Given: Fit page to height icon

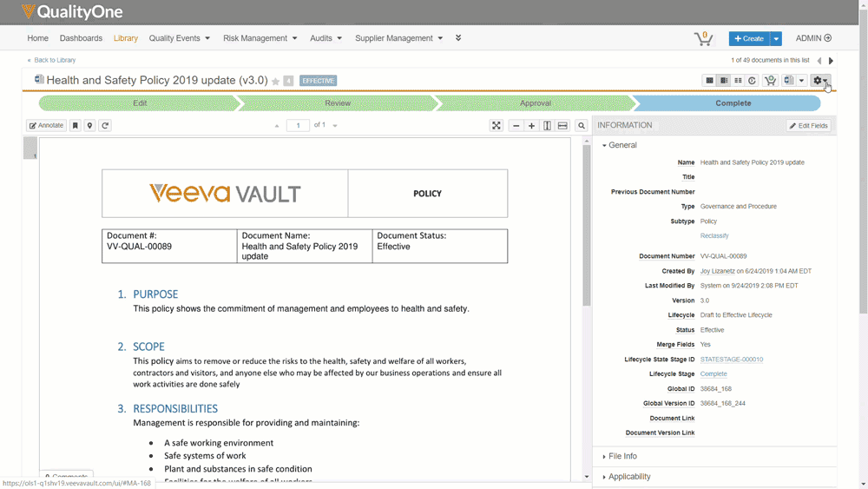Looking at the screenshot, I should click(547, 126).
